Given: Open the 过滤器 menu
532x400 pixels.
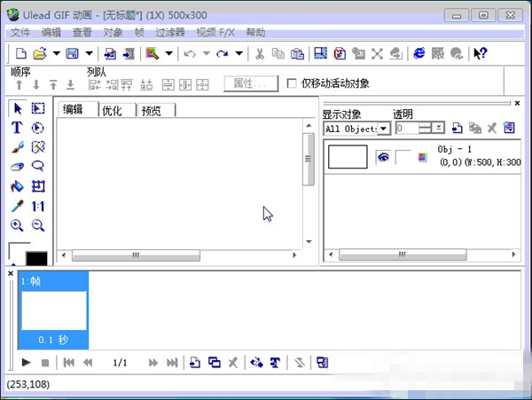Looking at the screenshot, I should pyautogui.click(x=172, y=32).
